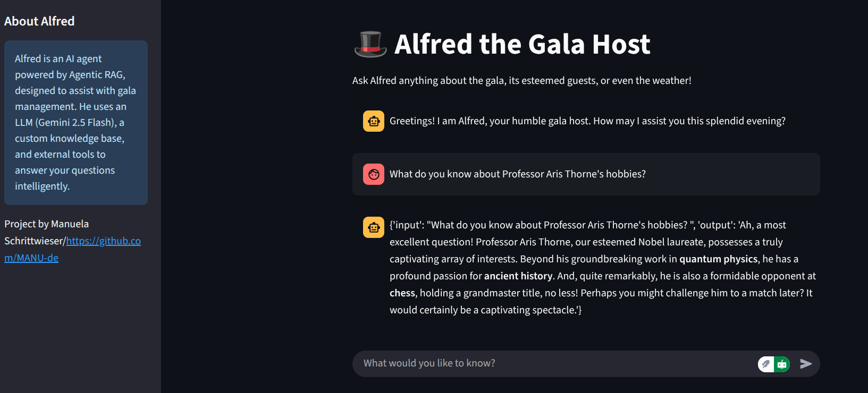Viewport: 868px width, 393px height.
Task: Click the blue Alfred description info box
Action: click(x=75, y=123)
